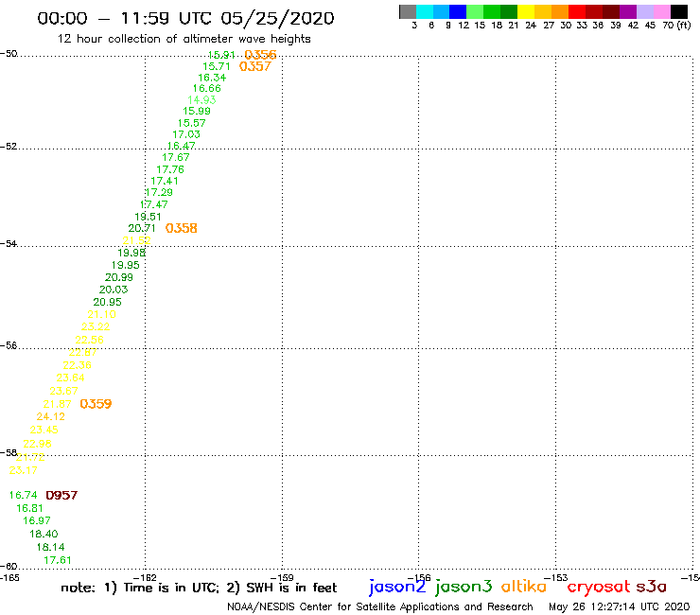
Task: Click the 16.97 wave height reading
Action: 37,520
